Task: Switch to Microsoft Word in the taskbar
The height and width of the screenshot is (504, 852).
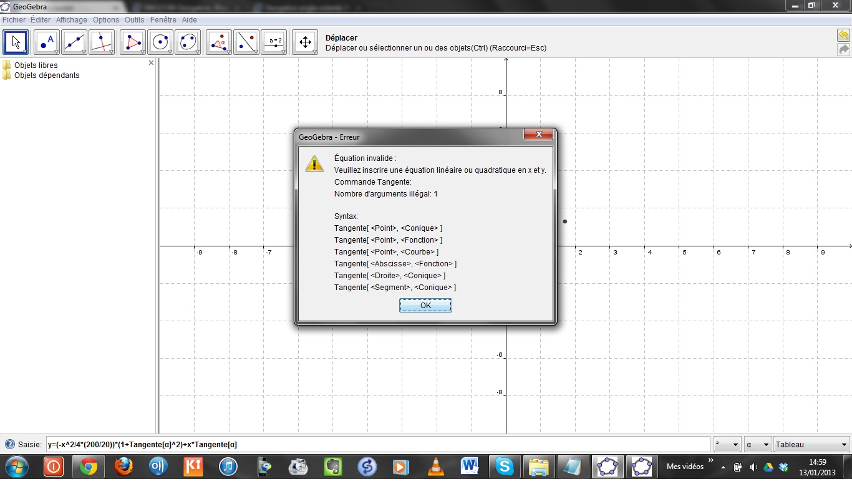Action: pyautogui.click(x=470, y=467)
